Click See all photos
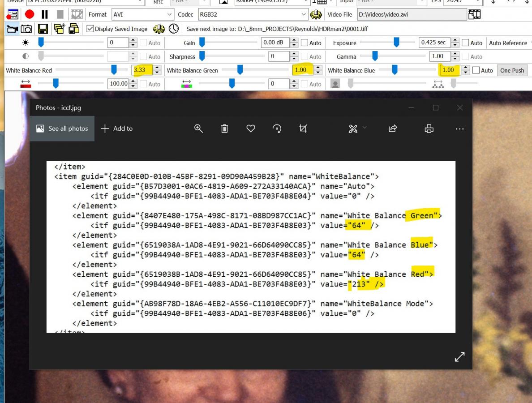Image resolution: width=532 pixels, height=403 pixels. coord(62,129)
